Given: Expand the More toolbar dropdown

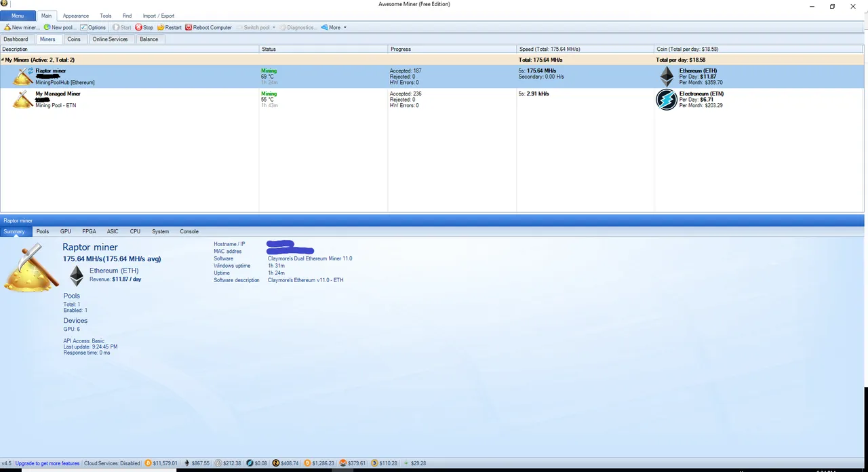Looking at the screenshot, I should [x=334, y=28].
